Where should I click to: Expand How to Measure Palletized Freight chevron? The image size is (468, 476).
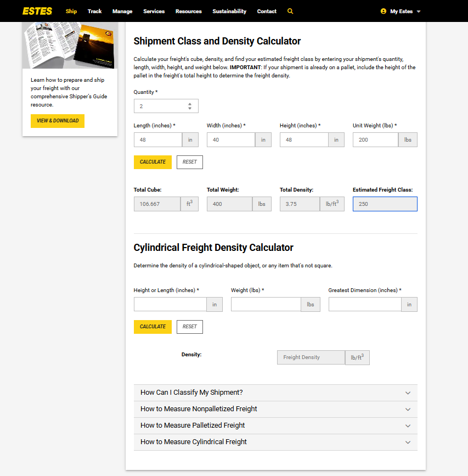click(408, 425)
